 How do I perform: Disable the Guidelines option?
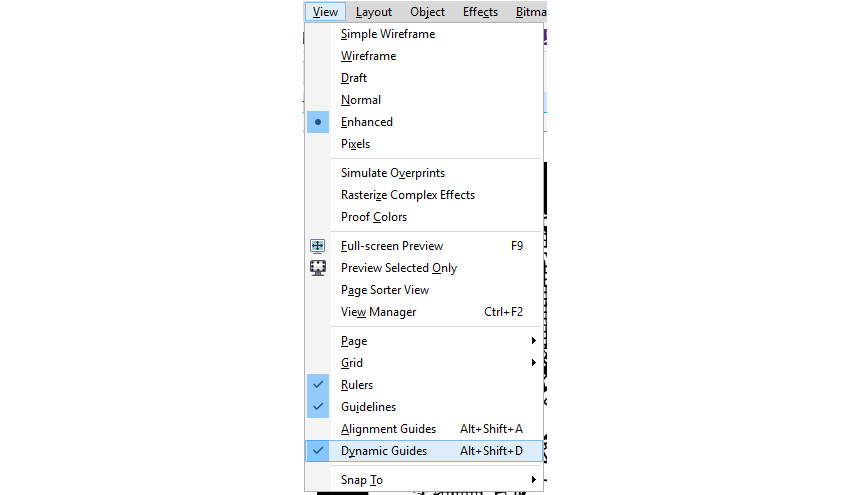(x=368, y=407)
